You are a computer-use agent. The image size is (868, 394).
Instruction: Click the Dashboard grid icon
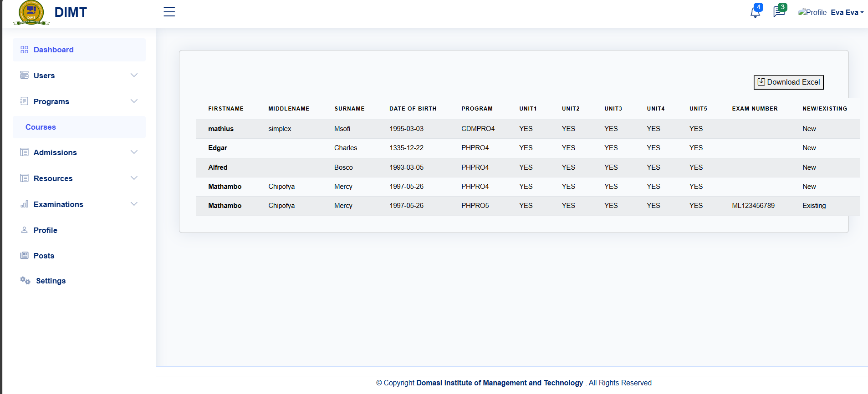24,50
